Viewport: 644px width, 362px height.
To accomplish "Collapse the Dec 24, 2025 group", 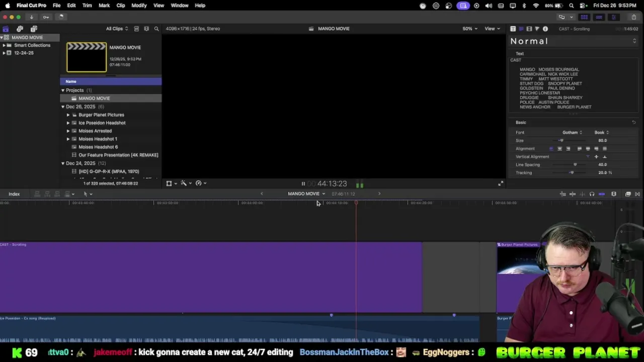I will pyautogui.click(x=63, y=163).
